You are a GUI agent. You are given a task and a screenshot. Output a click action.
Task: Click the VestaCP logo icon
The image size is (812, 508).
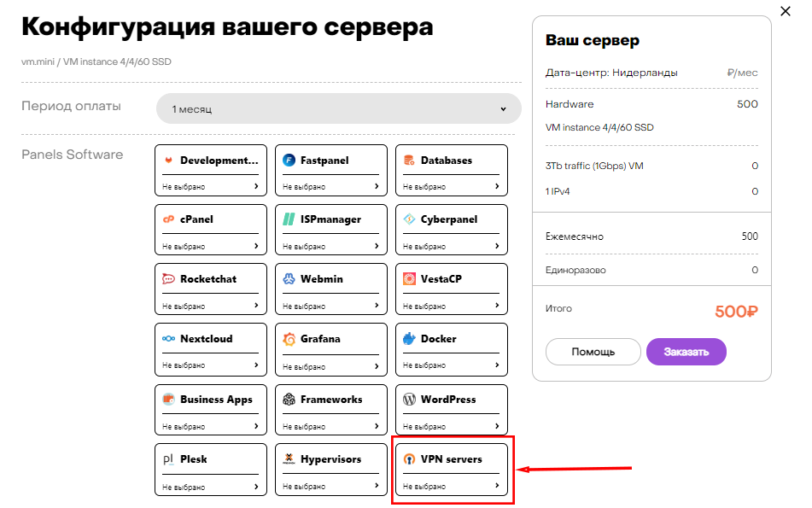(x=409, y=278)
